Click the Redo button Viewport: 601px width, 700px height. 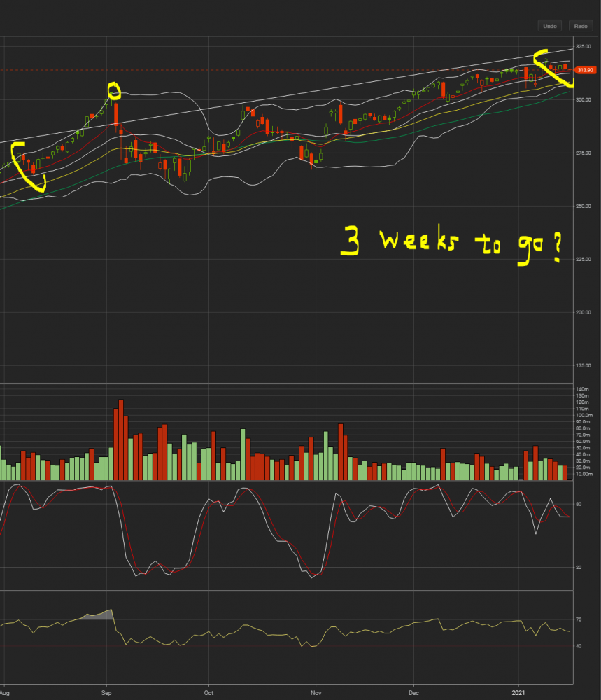581,26
